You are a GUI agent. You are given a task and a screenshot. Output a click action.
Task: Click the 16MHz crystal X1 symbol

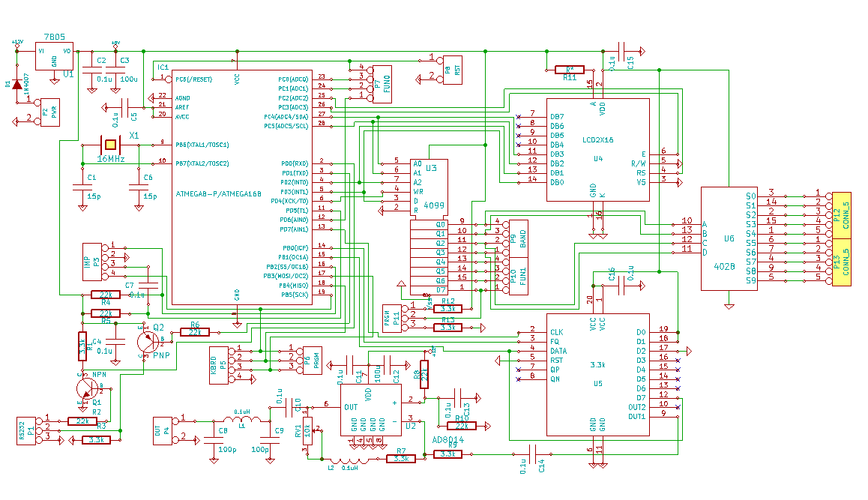(x=110, y=144)
